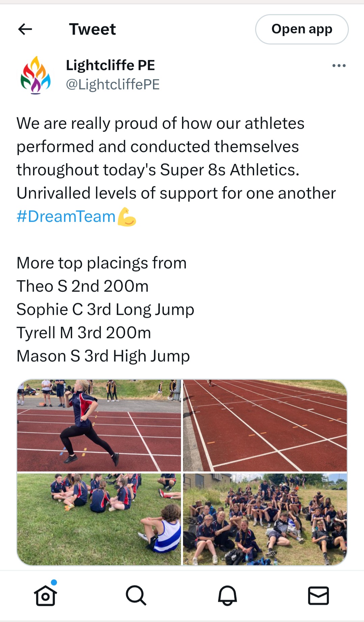This screenshot has width=364, height=622.
Task: Click the @LightcliffePE handle
Action: [x=113, y=84]
